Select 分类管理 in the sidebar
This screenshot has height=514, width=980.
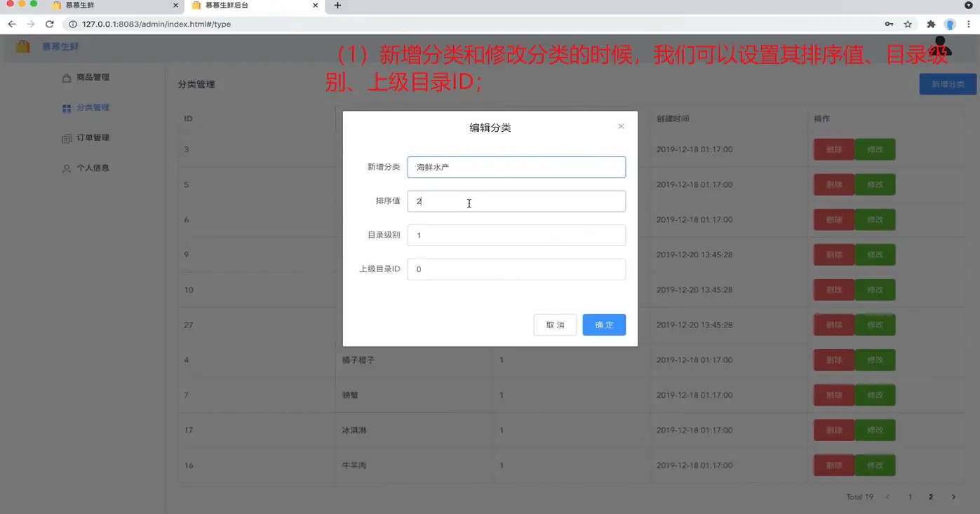(86, 108)
